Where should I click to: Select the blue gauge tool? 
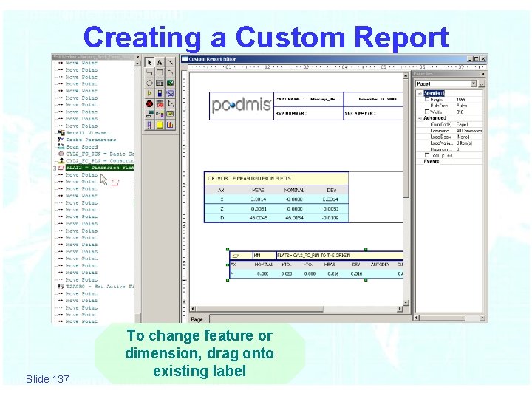tap(160, 93)
